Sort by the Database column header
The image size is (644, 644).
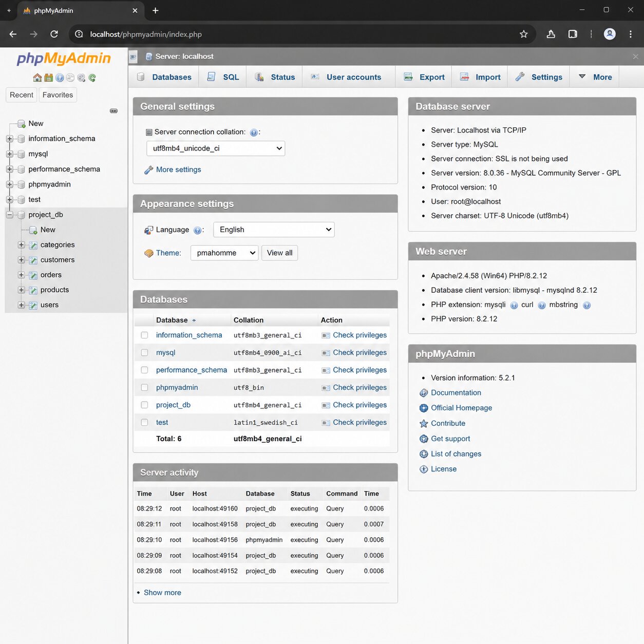(x=172, y=320)
